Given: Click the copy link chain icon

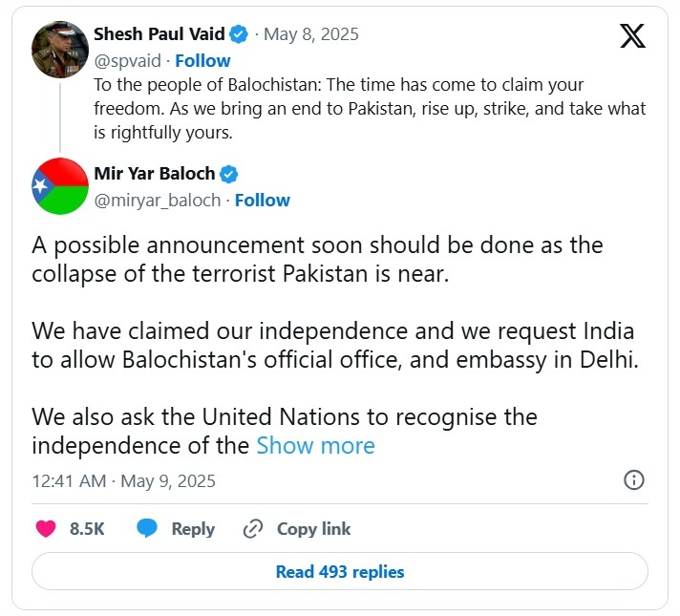Looking at the screenshot, I should pyautogui.click(x=253, y=528).
